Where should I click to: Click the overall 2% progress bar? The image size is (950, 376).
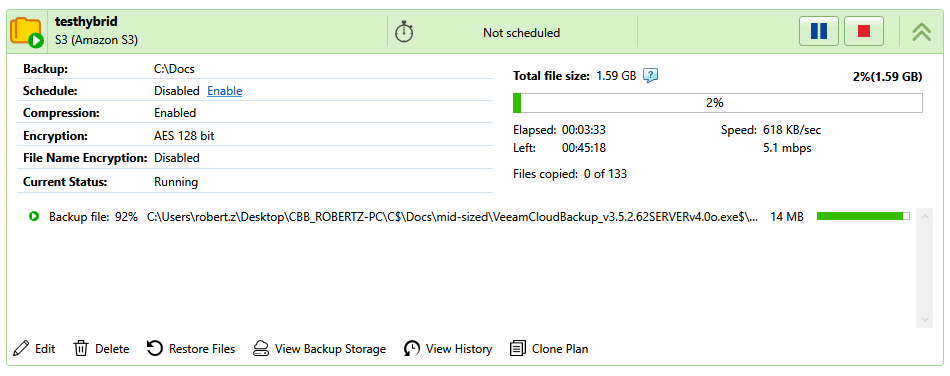tap(717, 103)
